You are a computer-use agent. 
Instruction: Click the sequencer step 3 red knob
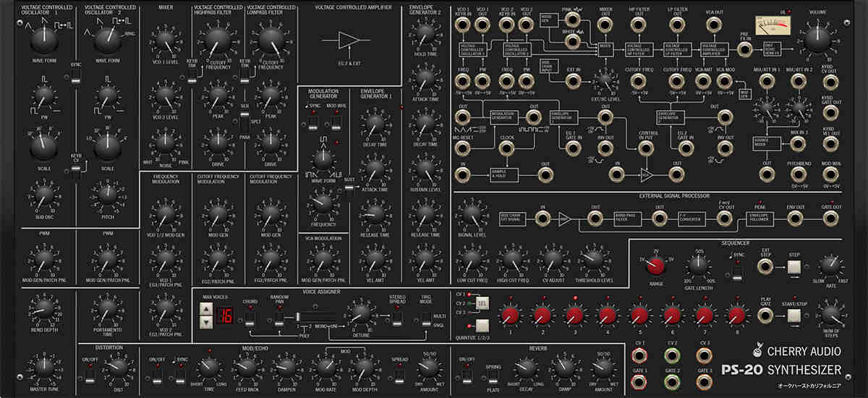[574, 315]
